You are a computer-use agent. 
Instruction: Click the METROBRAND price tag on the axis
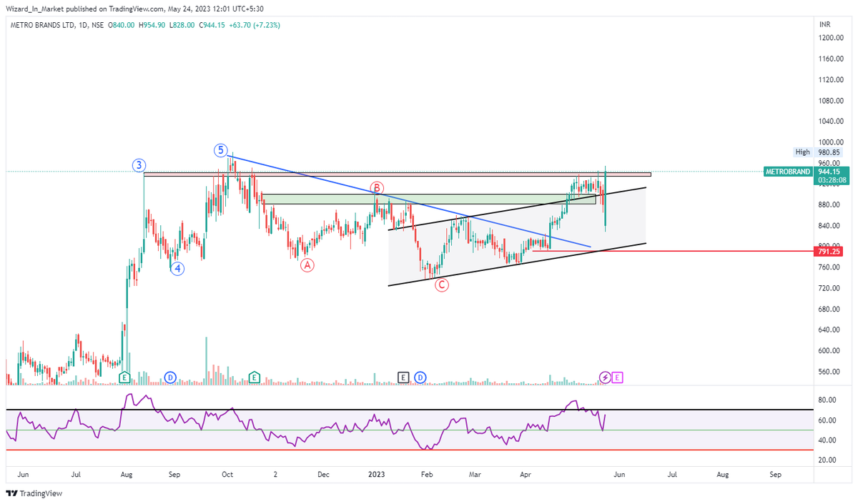788,172
